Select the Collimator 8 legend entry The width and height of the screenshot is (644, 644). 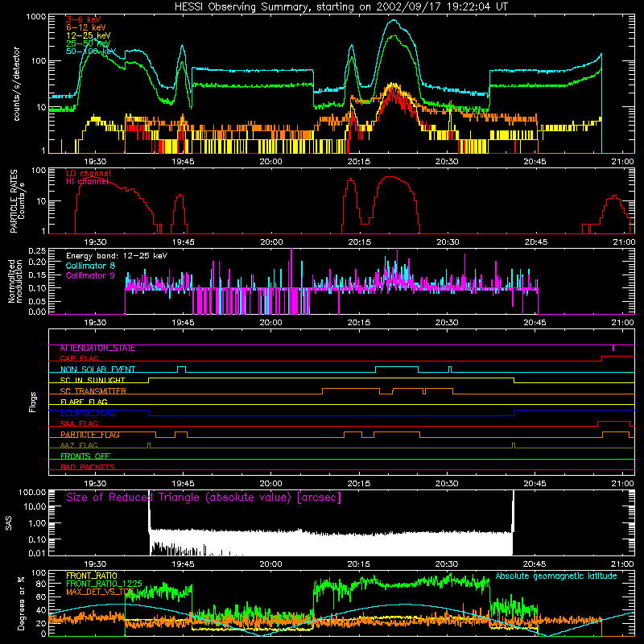pos(90,266)
